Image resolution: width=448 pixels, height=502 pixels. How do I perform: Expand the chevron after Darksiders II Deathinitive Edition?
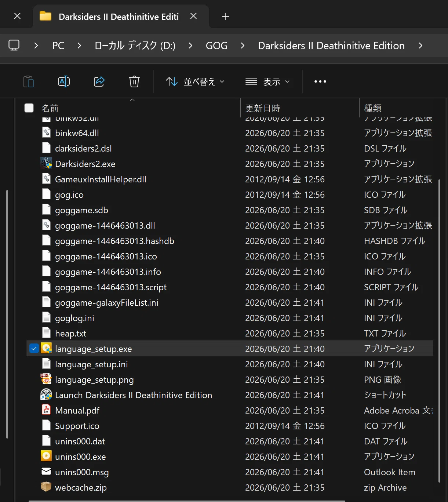point(420,46)
